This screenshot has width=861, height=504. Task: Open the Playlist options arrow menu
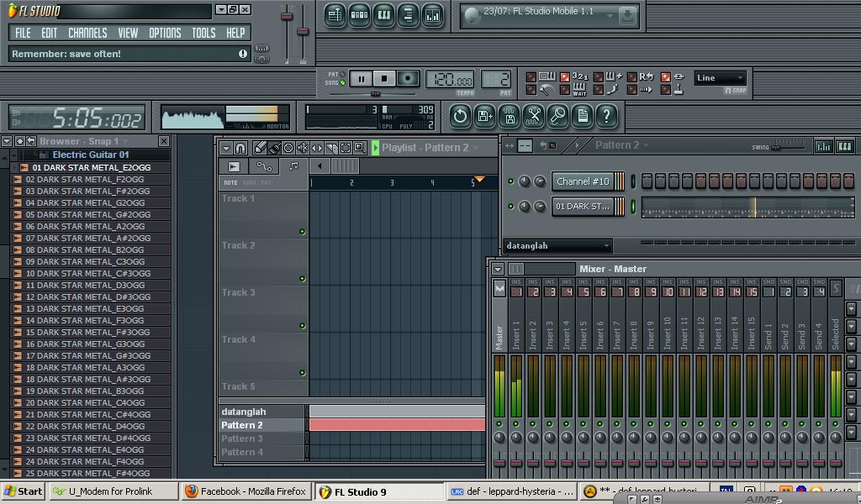point(225,147)
